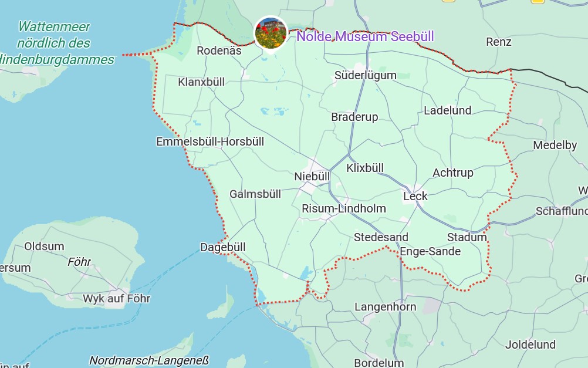Select the Süderlügum place label
The width and height of the screenshot is (588, 368).
point(366,75)
